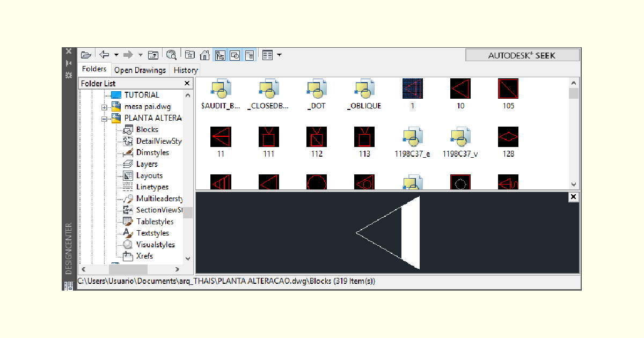Switch to the History tab

[186, 70]
